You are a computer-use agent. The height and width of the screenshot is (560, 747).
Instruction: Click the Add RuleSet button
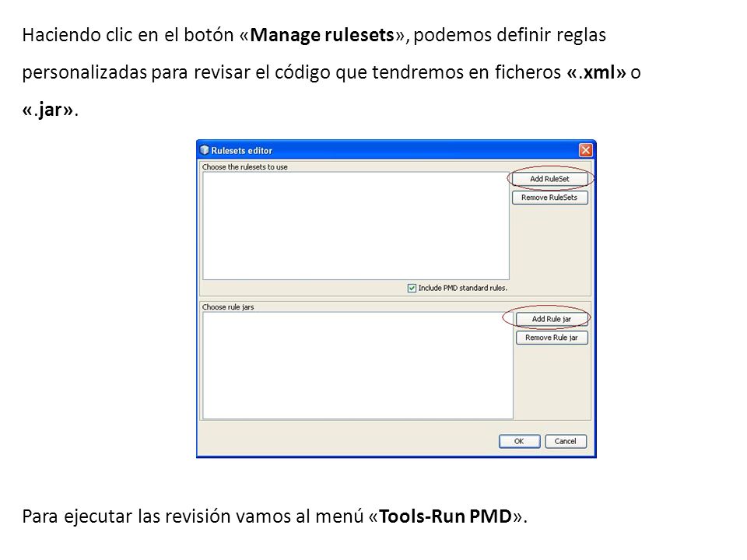pos(550,179)
